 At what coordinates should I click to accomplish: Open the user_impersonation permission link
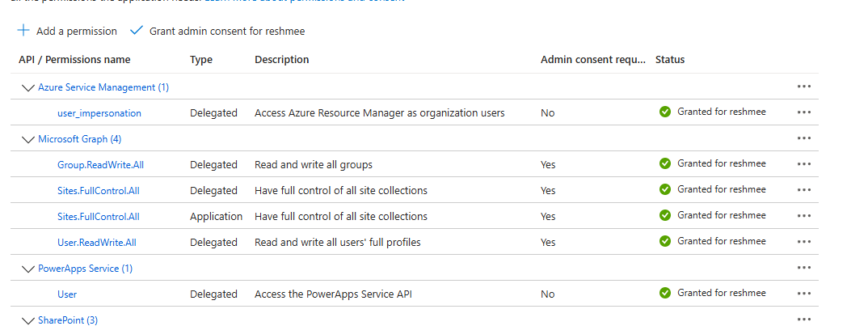click(99, 113)
